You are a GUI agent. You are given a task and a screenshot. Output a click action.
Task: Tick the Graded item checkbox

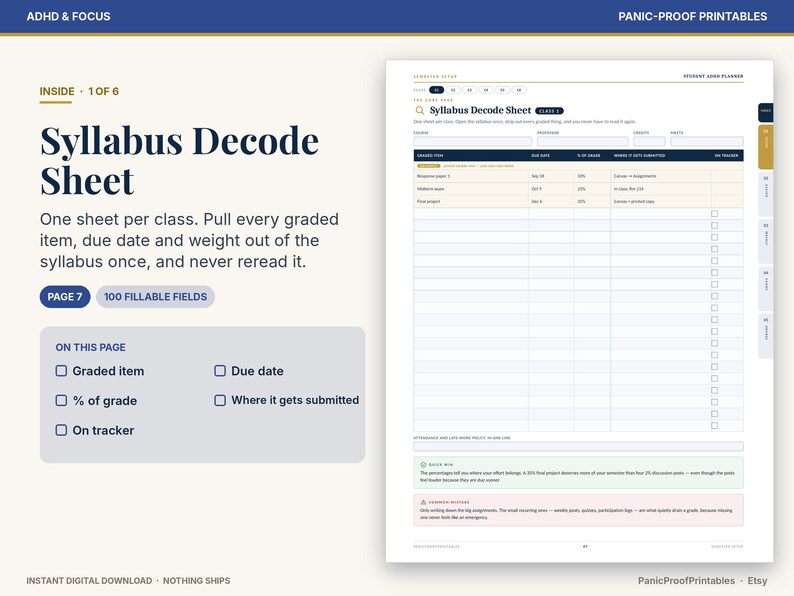(61, 371)
